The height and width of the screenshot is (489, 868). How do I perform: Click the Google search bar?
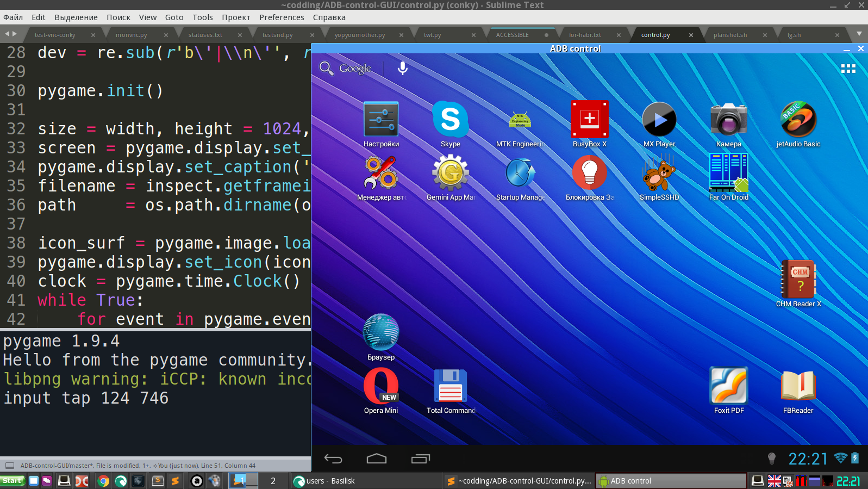click(x=346, y=68)
